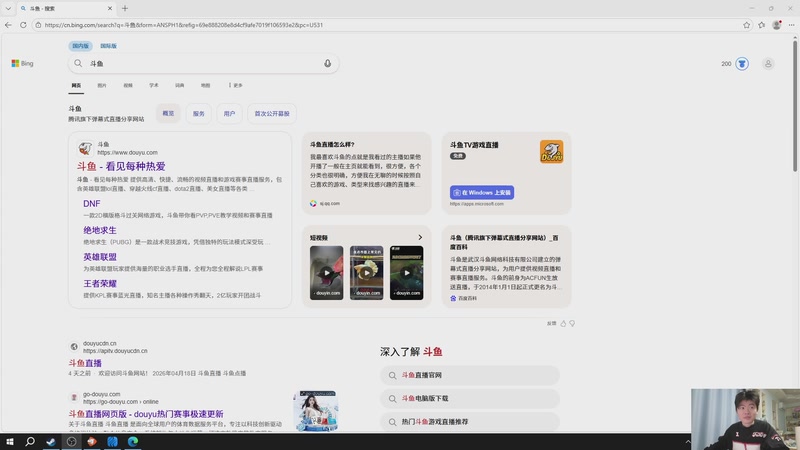The image size is (800, 450).
Task: Click the 斗鱼直播官网 related search
Action: point(469,375)
